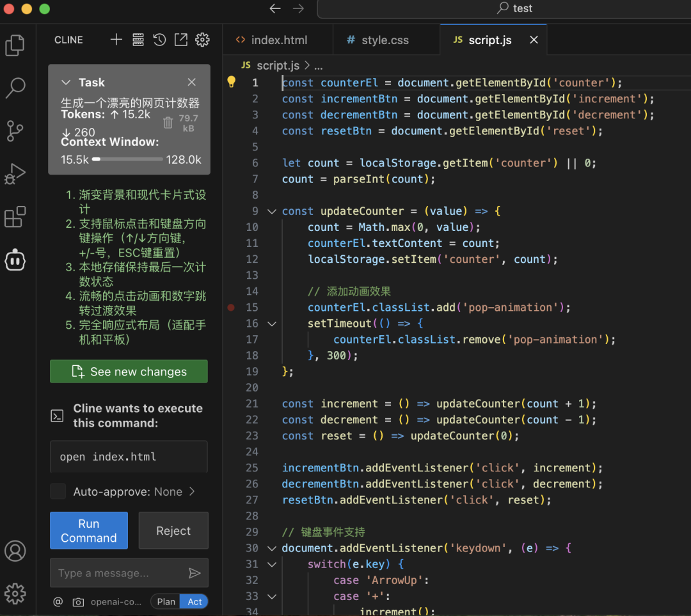
Task: Open Cline task history icon
Action: pyautogui.click(x=159, y=39)
